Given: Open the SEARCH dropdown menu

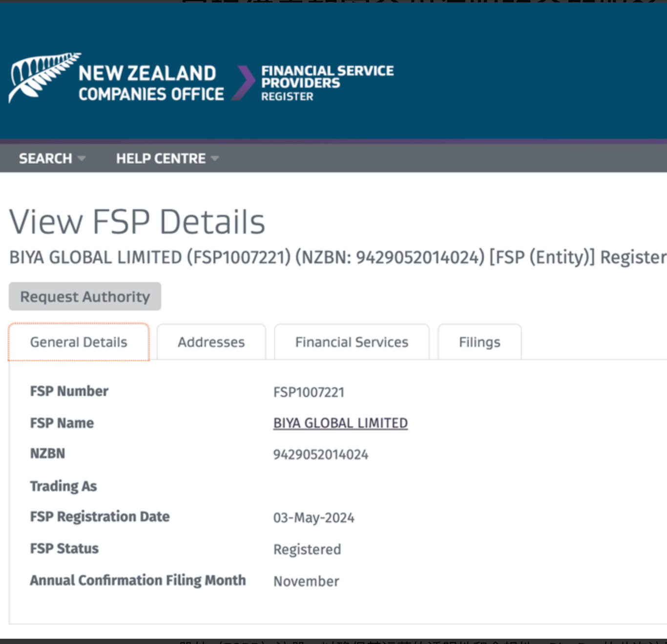Looking at the screenshot, I should click(x=52, y=159).
